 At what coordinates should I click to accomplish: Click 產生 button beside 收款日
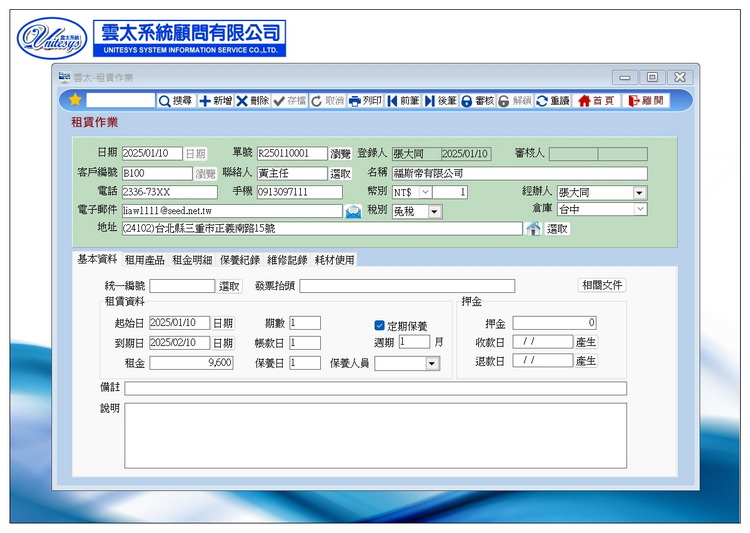pos(586,342)
